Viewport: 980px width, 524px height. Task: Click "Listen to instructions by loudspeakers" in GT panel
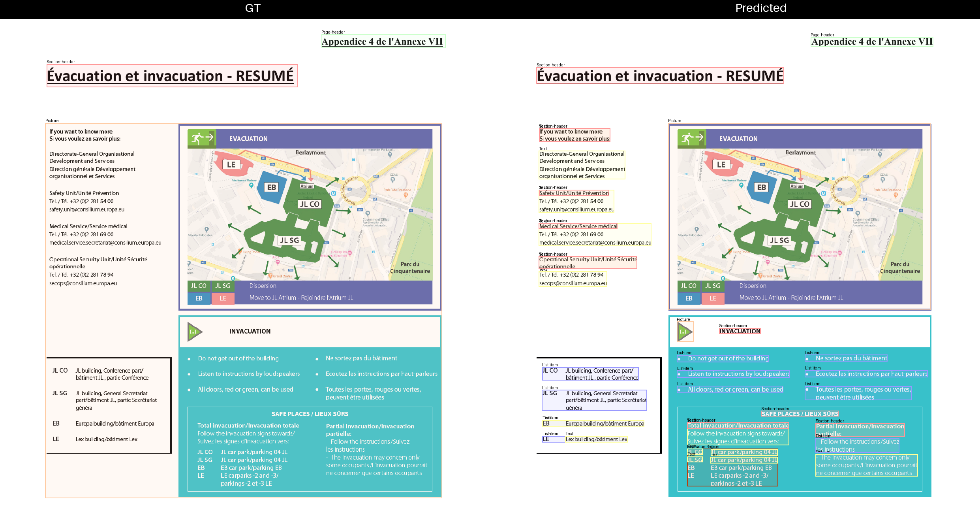point(249,374)
